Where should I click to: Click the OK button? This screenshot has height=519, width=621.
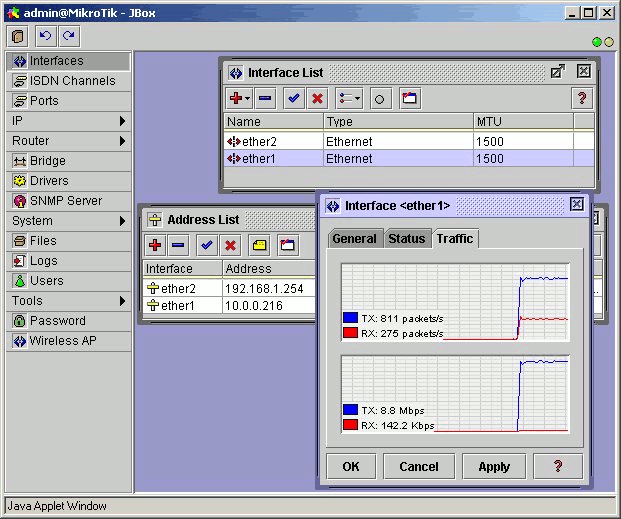tap(351, 467)
